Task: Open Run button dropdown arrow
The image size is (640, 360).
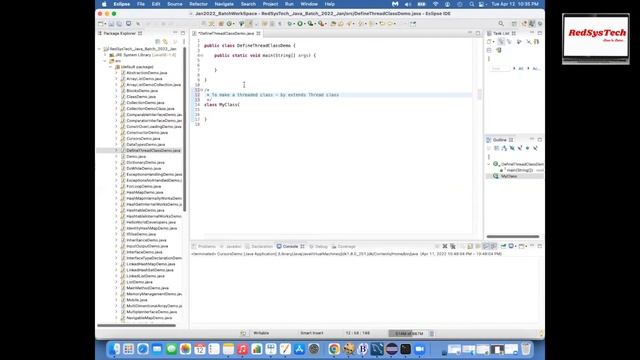Action: [304, 24]
